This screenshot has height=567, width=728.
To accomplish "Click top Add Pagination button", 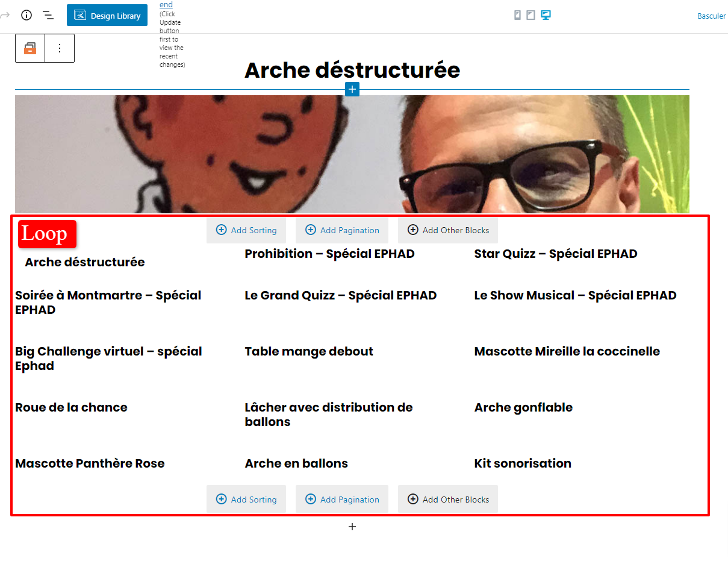I will [342, 230].
